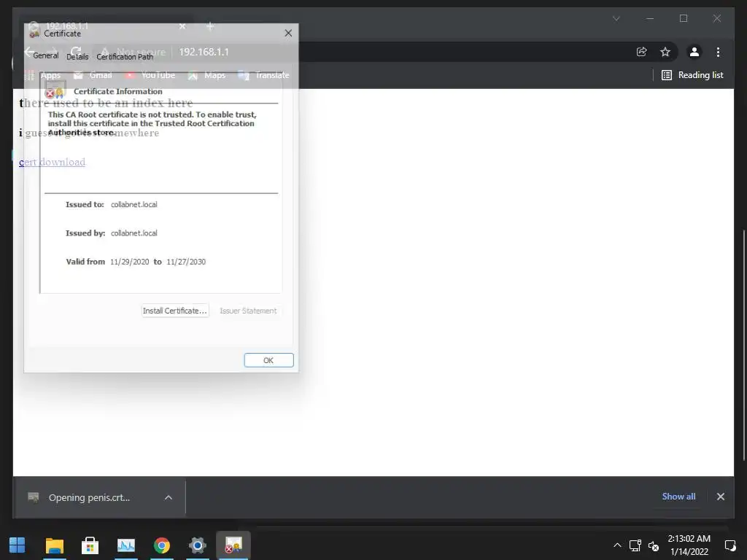747x560 pixels.
Task: Click Show all downloads
Action: pos(678,496)
